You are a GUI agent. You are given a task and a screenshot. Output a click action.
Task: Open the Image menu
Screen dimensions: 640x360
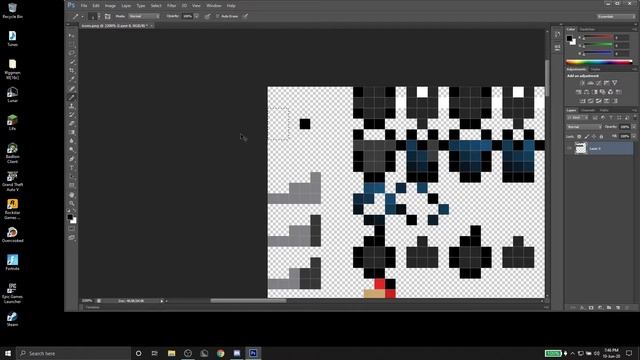point(110,6)
